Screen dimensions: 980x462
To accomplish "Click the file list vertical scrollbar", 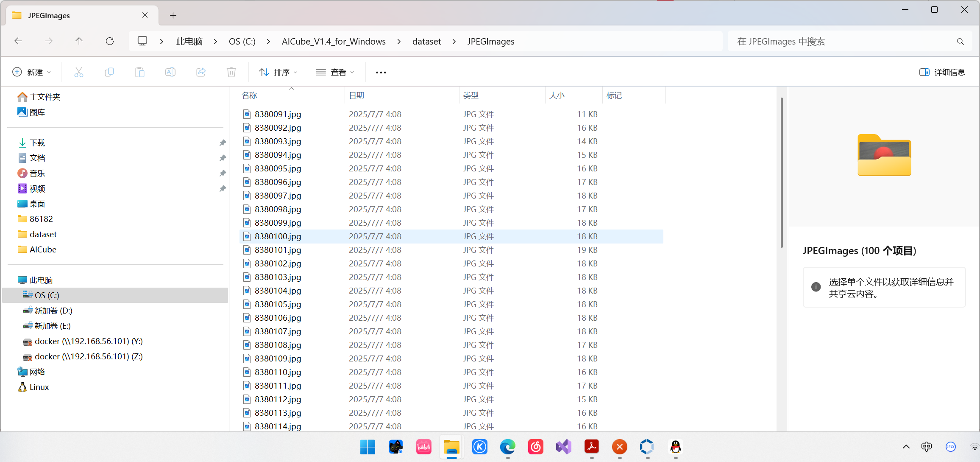I will click(782, 173).
